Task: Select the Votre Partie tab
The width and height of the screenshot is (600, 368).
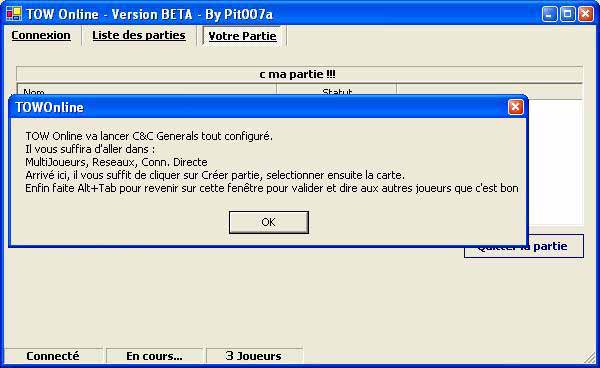Action: pos(243,36)
